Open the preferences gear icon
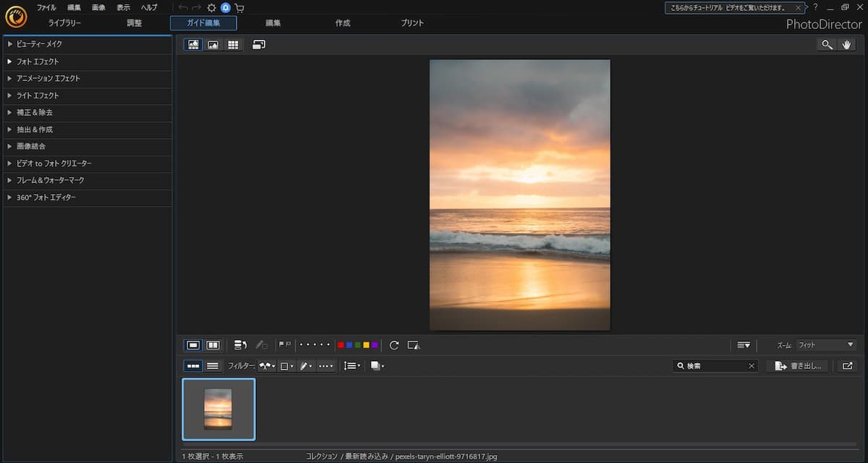This screenshot has height=463, width=868. [211, 7]
